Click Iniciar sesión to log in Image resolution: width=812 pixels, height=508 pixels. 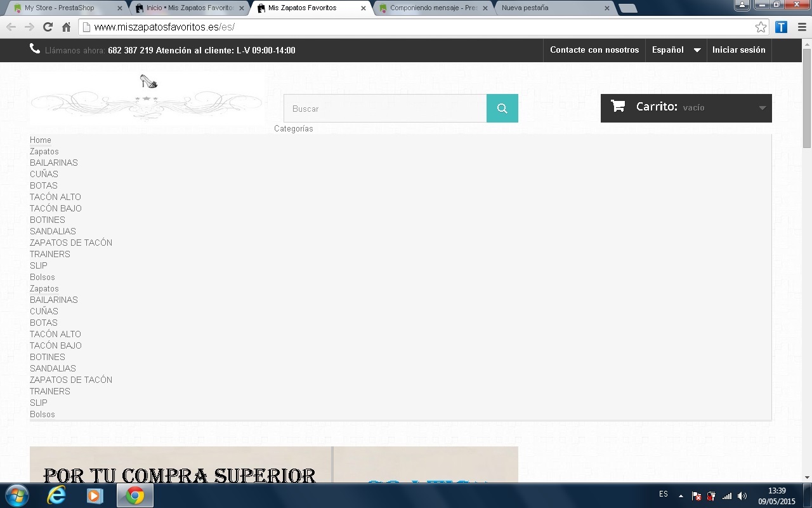pos(739,50)
